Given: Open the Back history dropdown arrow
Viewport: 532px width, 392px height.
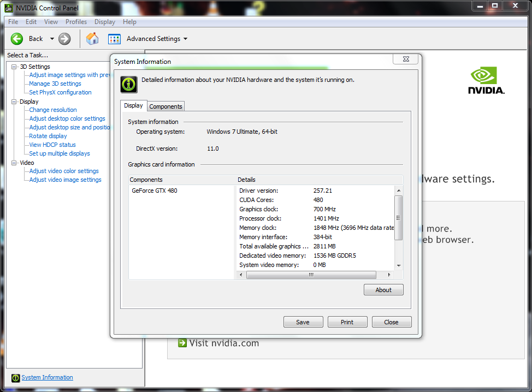Looking at the screenshot, I should coord(52,39).
